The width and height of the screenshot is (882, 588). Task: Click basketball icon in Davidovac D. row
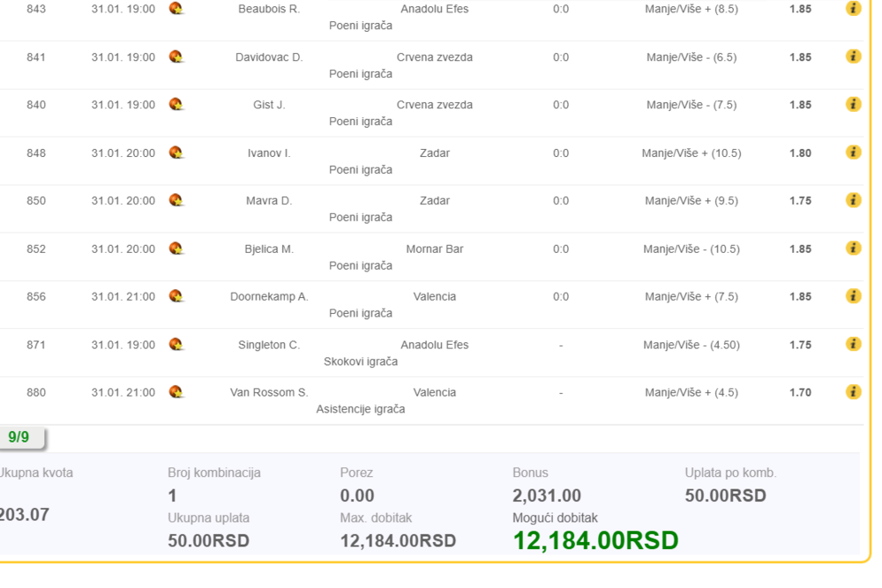[176, 56]
